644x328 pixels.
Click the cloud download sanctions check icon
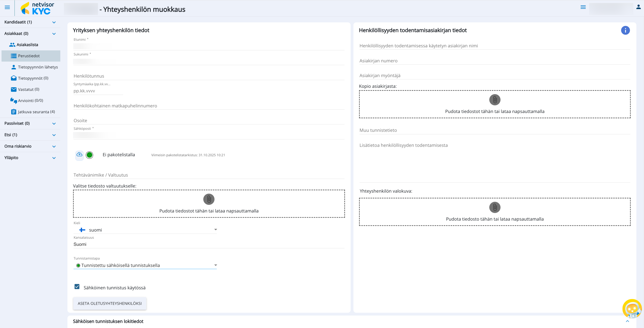click(x=79, y=155)
